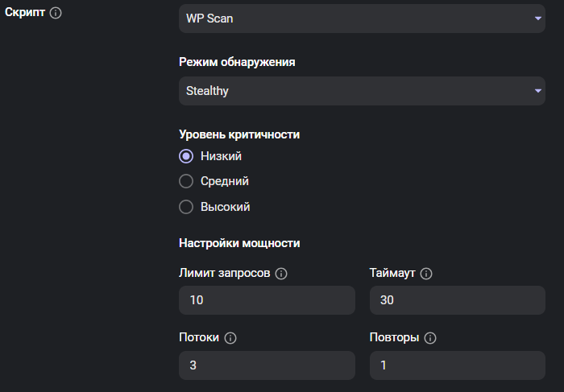Click the info icon next to Скрипт
This screenshot has width=564, height=392.
coord(56,13)
